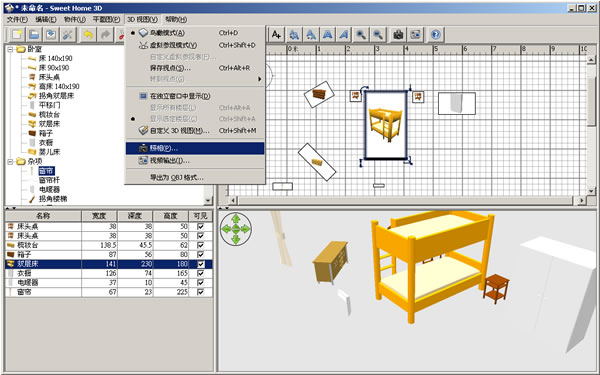Click the 宽度 column header

[x=99, y=216]
